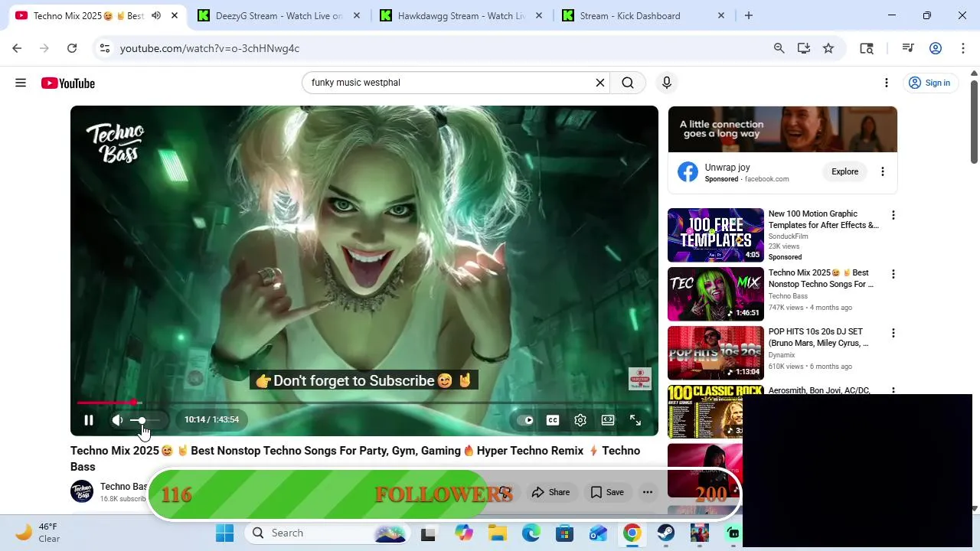Open YouTube settings three-dot menu
This screenshot has width=980, height=551.
(x=887, y=83)
